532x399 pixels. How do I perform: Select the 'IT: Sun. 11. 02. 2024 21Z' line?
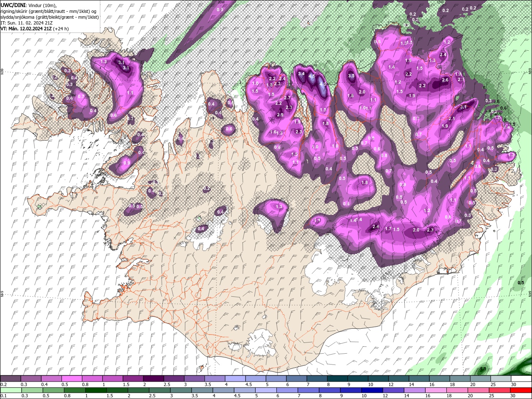coord(27,23)
